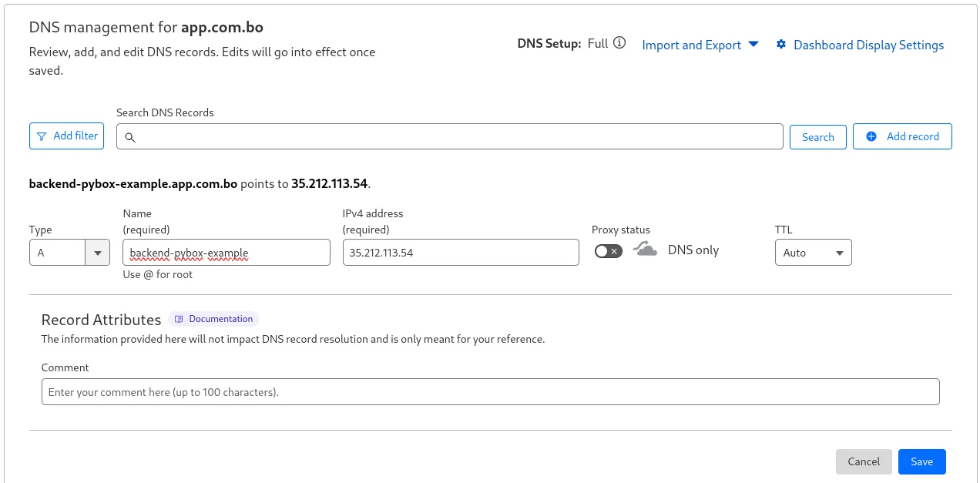Click the Import and Export caret arrow

point(753,44)
